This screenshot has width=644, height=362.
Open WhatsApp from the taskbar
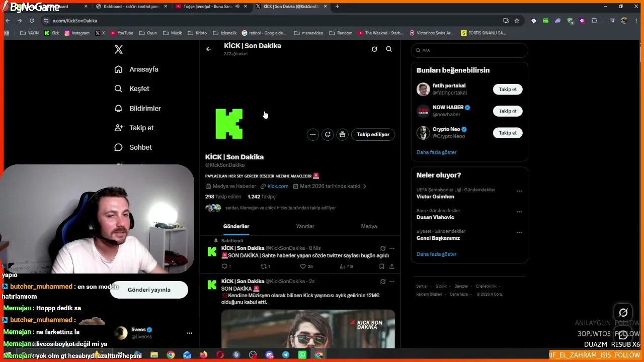302,355
